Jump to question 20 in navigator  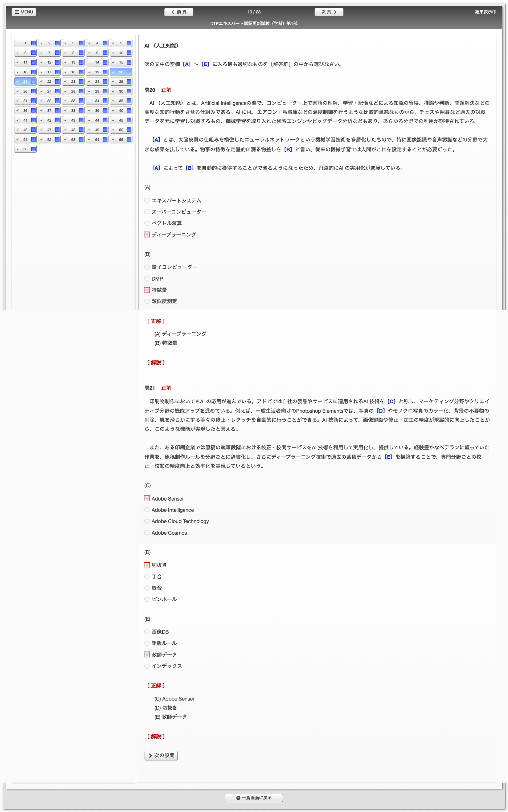[121, 72]
